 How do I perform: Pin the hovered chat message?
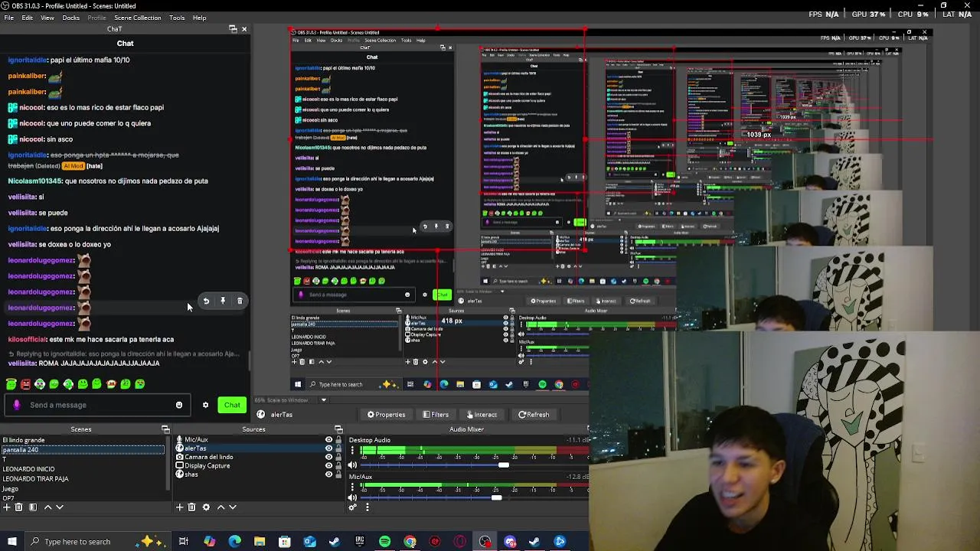(223, 302)
